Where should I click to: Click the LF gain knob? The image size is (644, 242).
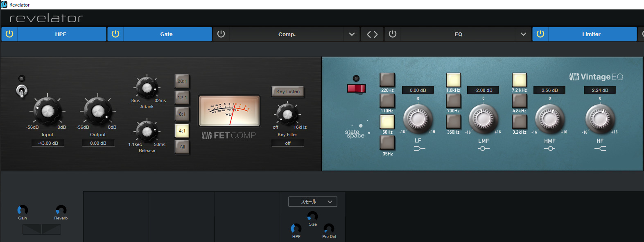pyautogui.click(x=418, y=119)
